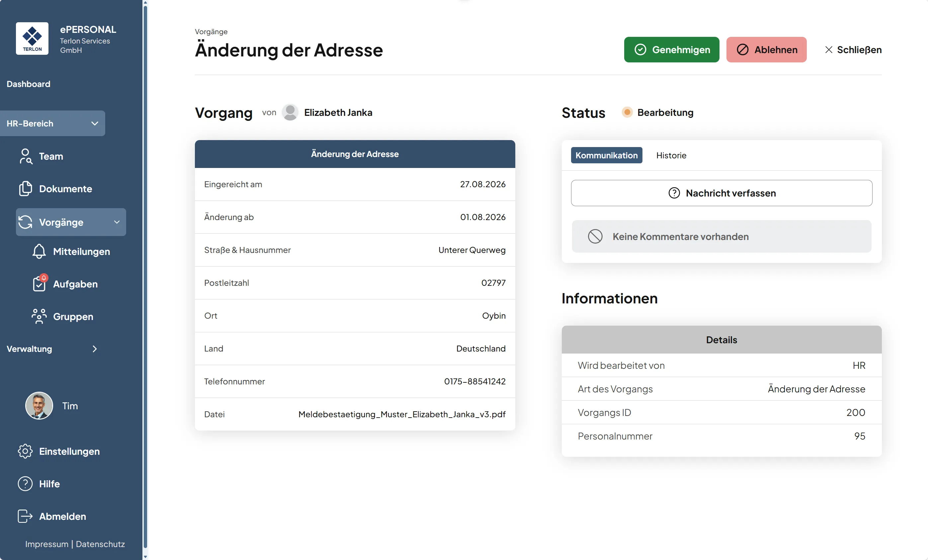Collapse the HR-Bereich section

[53, 123]
